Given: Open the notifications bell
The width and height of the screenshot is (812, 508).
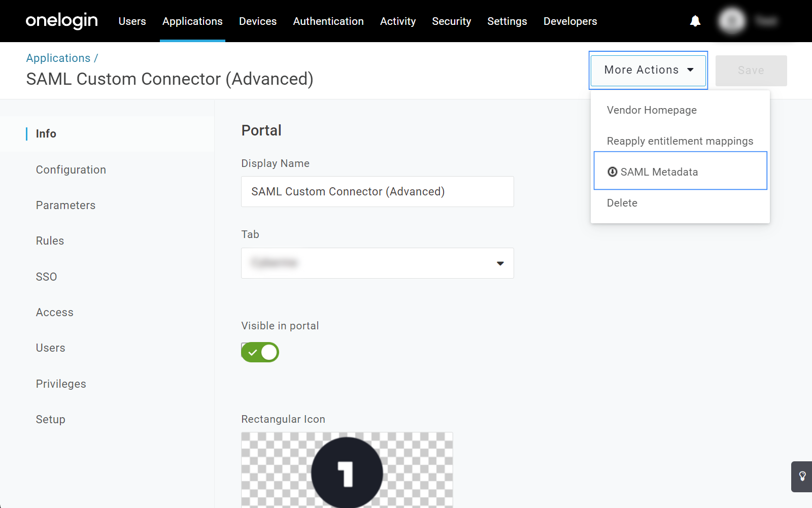Looking at the screenshot, I should pos(695,21).
